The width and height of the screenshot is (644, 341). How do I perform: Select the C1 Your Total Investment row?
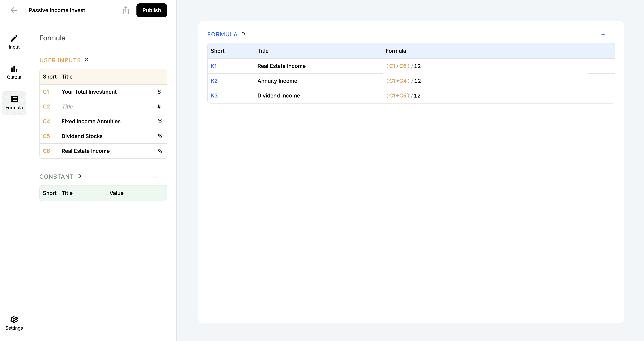point(89,92)
